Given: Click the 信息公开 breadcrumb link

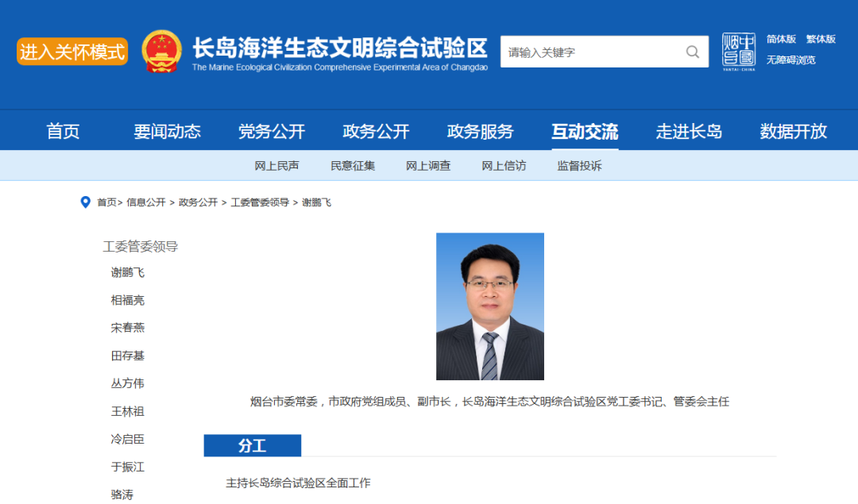Looking at the screenshot, I should pos(145,202).
